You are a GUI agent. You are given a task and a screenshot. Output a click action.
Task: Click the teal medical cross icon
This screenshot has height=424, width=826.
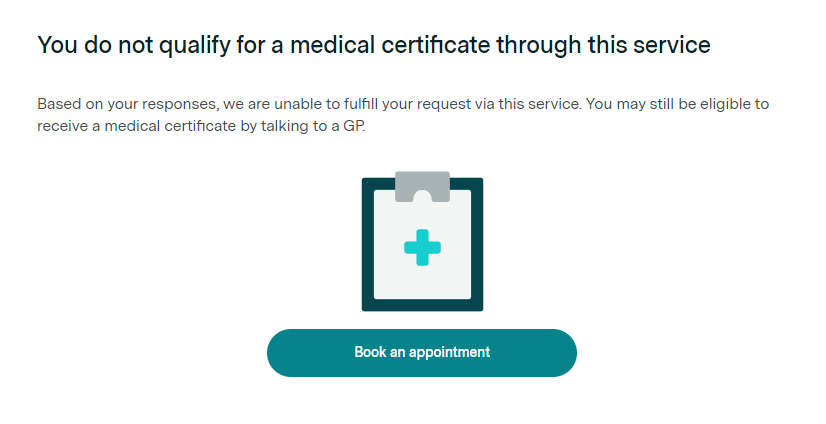[x=422, y=246]
